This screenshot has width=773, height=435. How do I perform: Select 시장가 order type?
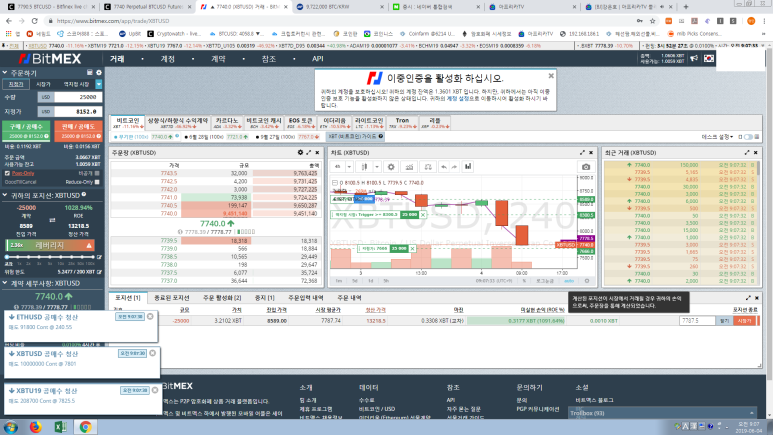click(43, 84)
